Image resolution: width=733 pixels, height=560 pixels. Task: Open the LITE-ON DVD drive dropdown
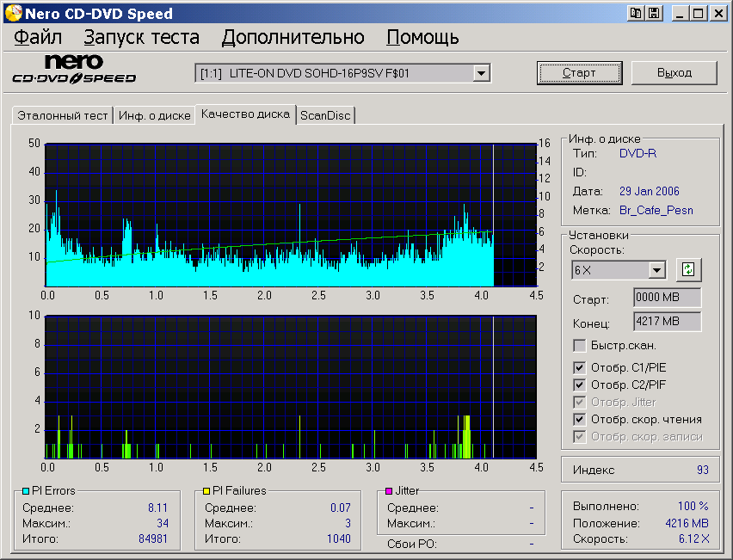[481, 74]
